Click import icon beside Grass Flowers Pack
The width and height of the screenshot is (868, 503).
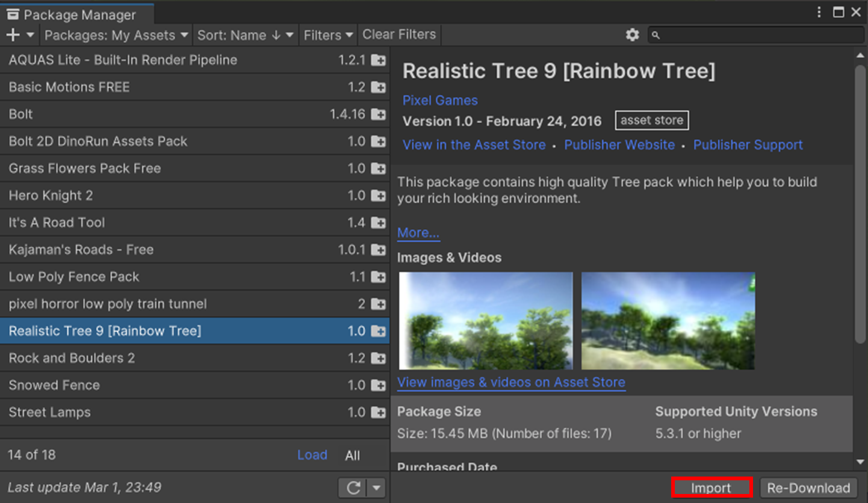click(x=378, y=168)
